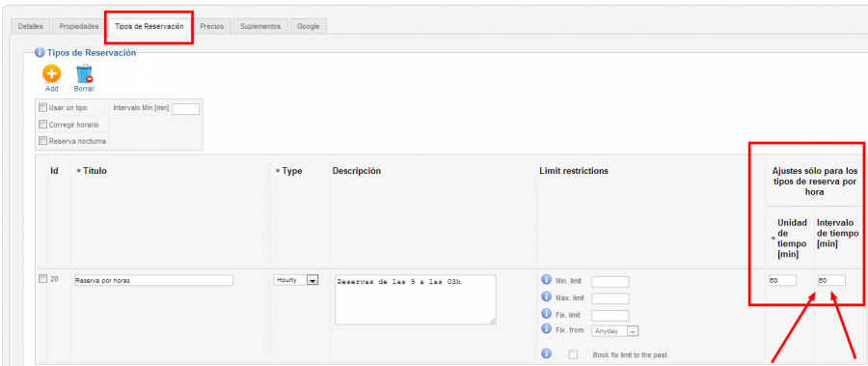Screen dimensions: 868x366
Task: Click info icon next to Max. limit
Action: [x=546, y=296]
